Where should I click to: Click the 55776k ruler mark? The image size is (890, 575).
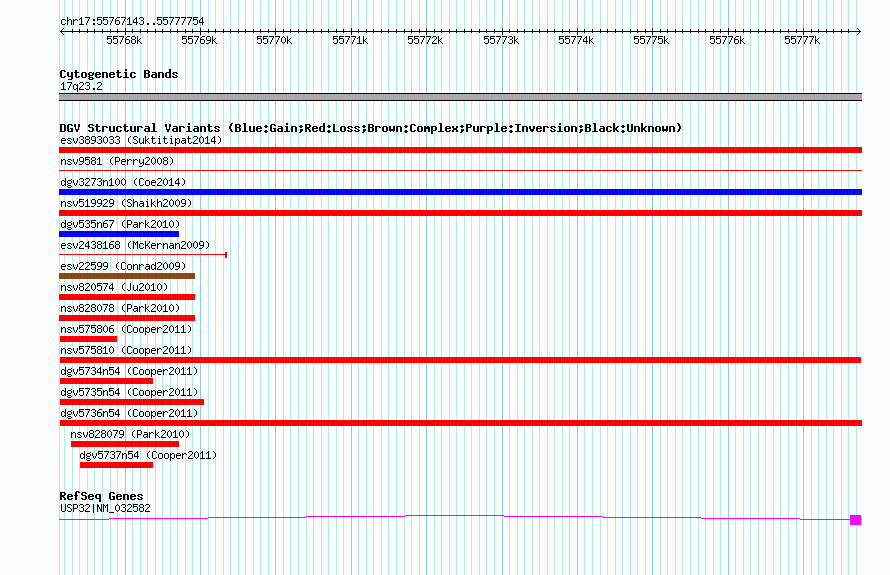pos(727,40)
